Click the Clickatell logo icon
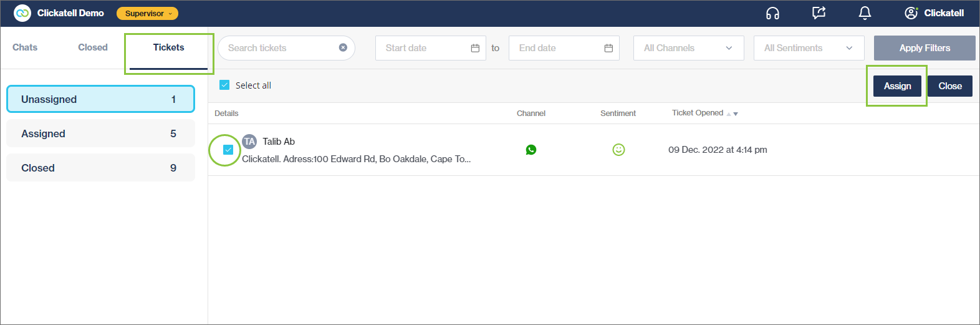Screen dimensions: 980x325 click(x=22, y=13)
